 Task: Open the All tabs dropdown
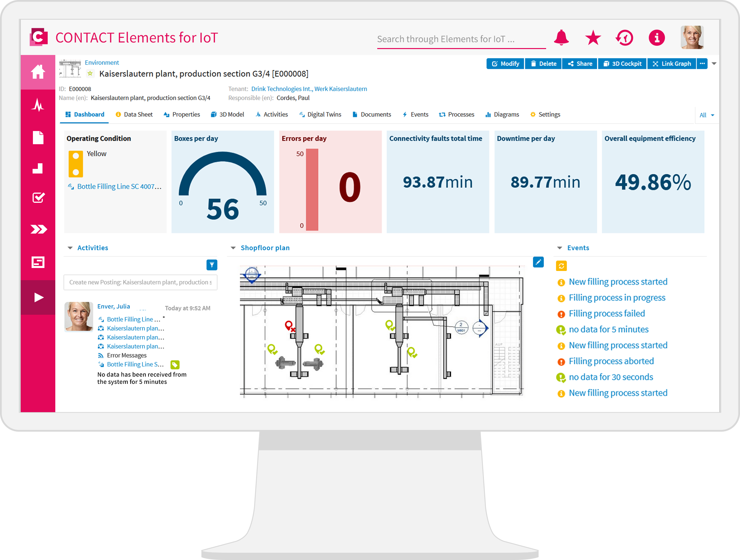coord(706,115)
